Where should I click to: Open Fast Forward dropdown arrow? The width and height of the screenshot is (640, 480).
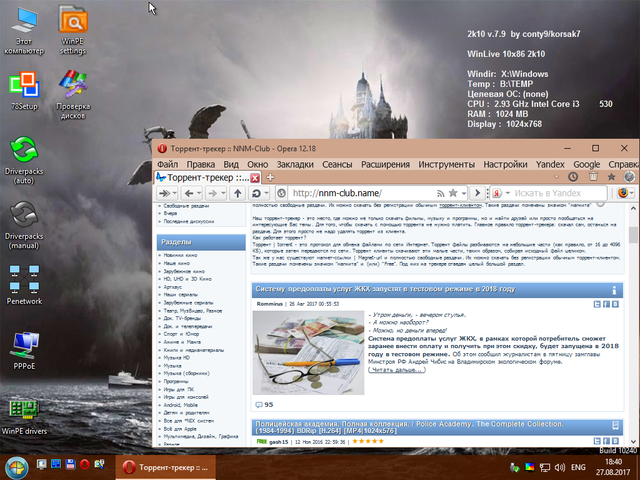(174, 193)
